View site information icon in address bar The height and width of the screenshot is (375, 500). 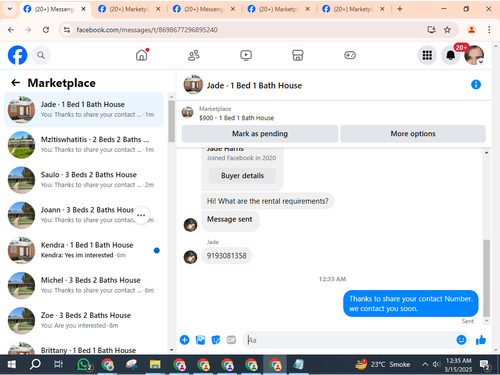pos(67,30)
